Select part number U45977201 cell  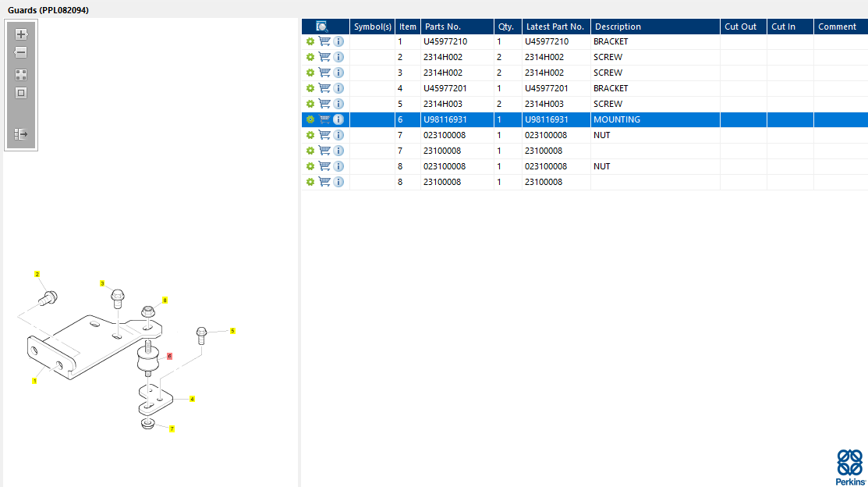(457, 88)
